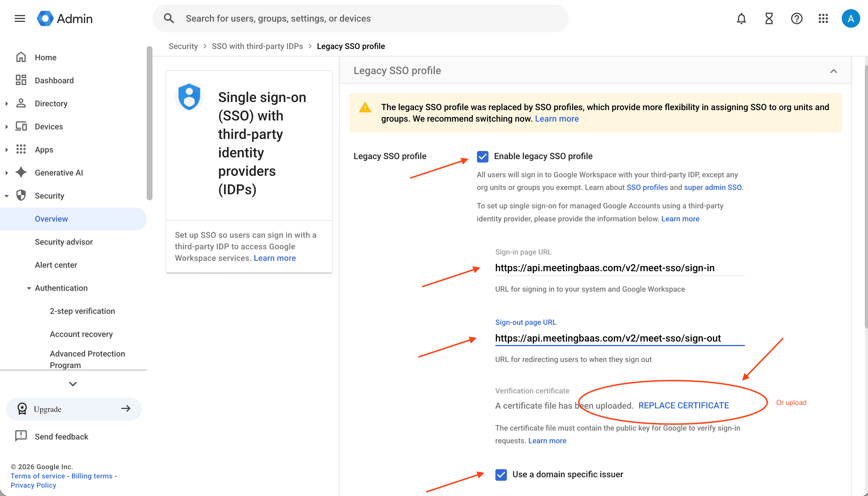868x496 pixels.
Task: Open Security advisor
Action: point(64,242)
